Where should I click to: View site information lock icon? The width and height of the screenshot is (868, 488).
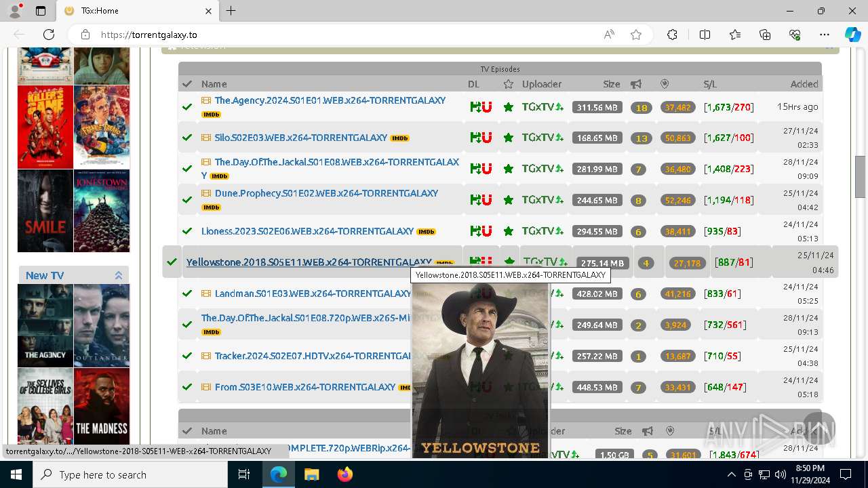click(85, 35)
